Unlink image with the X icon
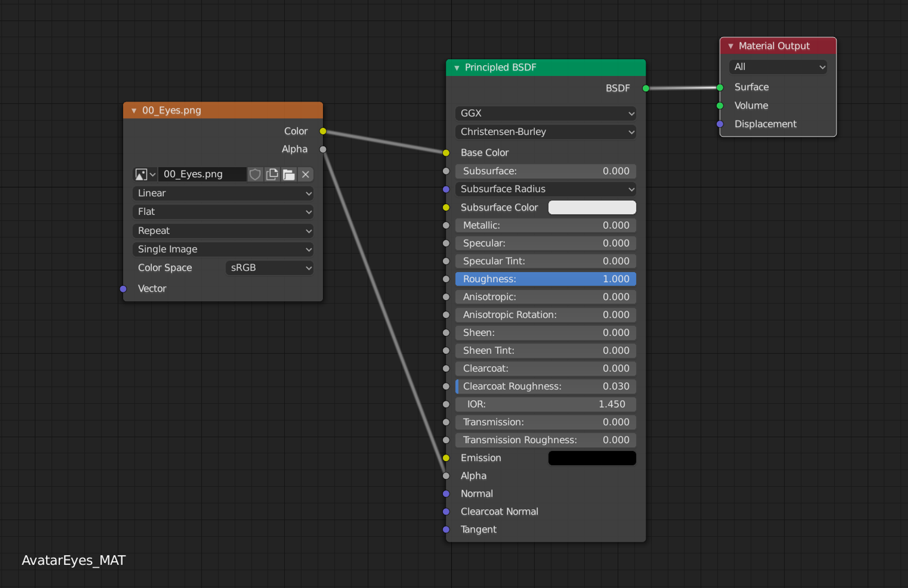 click(x=306, y=175)
